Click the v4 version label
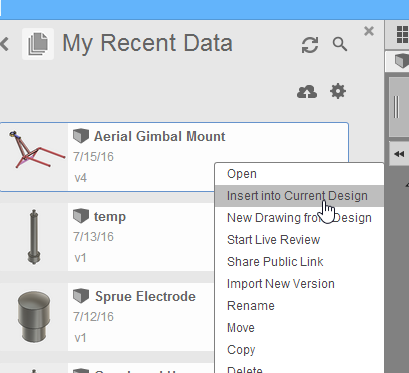Viewport: 409px width, 373px height. pyautogui.click(x=81, y=178)
